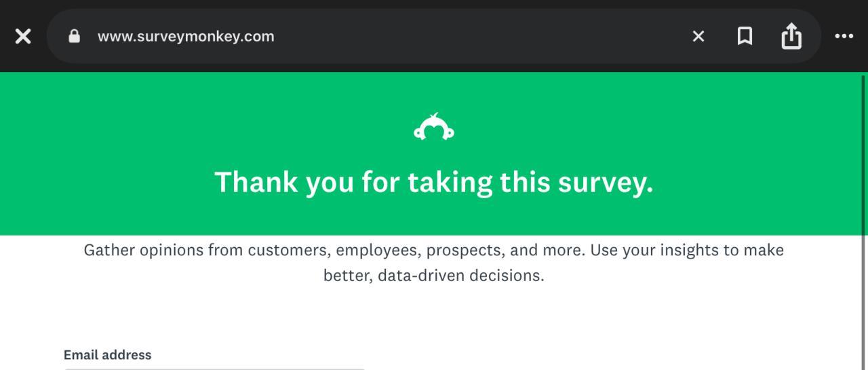Click the word "survey." in the banner heading
Viewport: 868px width, 370px height.
click(x=605, y=182)
